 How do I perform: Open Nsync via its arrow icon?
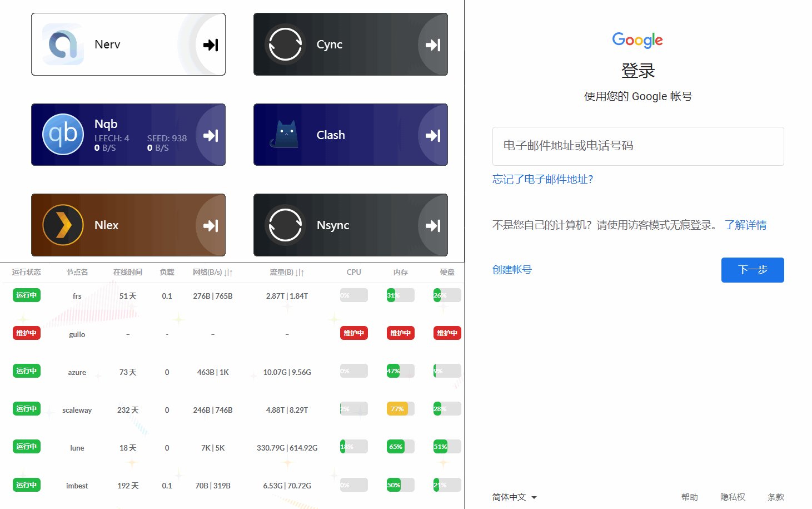click(433, 225)
